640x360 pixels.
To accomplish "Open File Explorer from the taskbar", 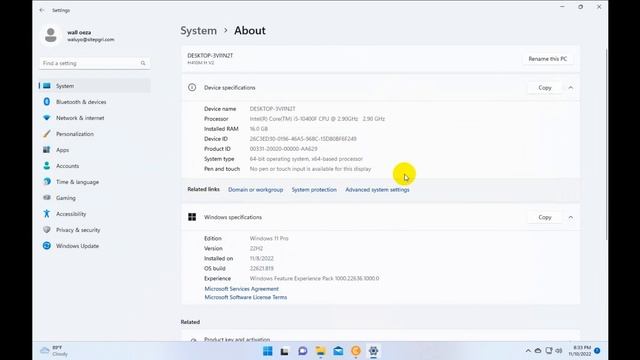I will tap(320, 351).
